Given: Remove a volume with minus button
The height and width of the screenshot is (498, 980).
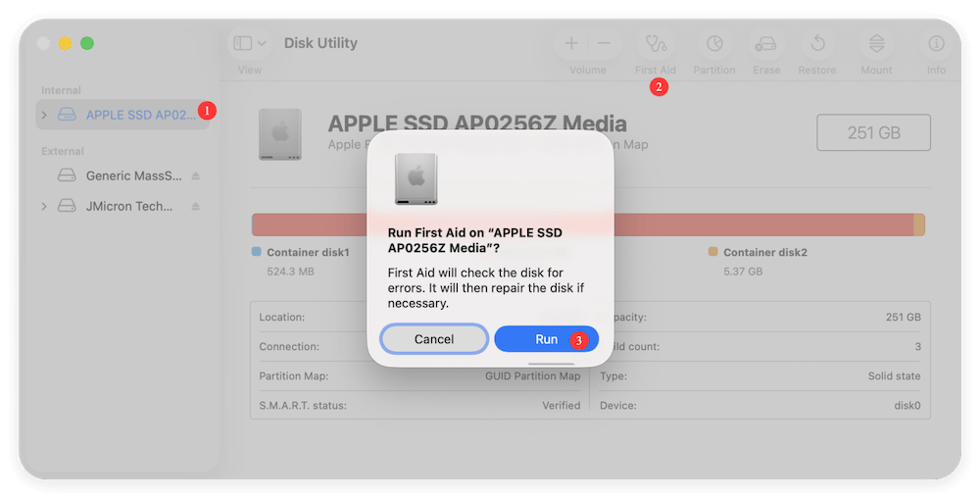Looking at the screenshot, I should 604,43.
